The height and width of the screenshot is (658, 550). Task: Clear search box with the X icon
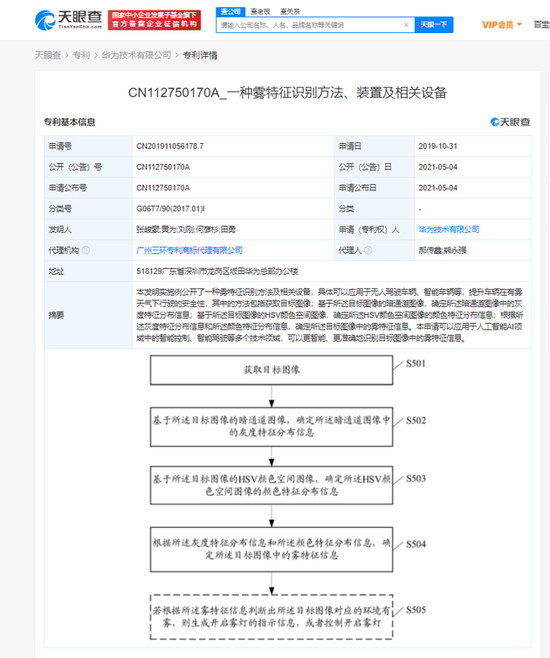(x=406, y=25)
